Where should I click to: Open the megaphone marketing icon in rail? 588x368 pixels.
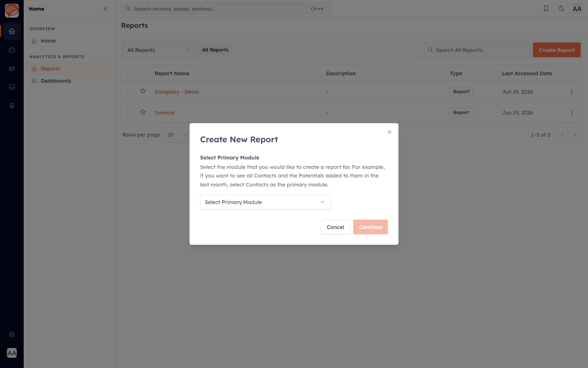pyautogui.click(x=12, y=69)
